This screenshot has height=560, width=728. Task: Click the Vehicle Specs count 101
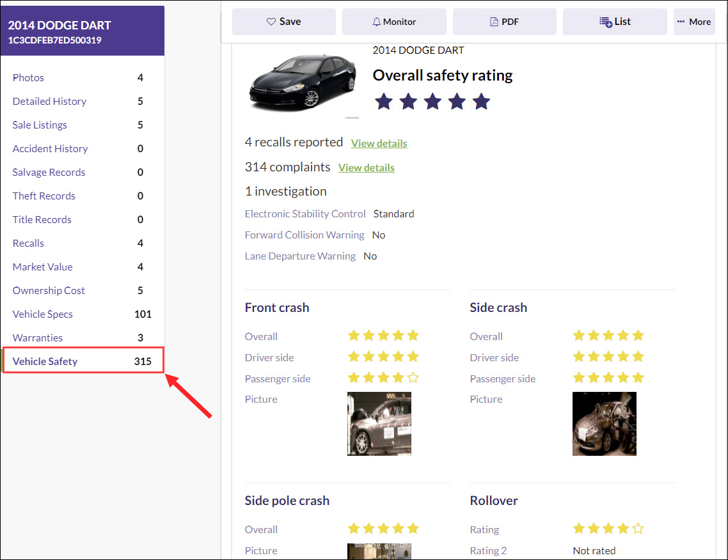click(x=143, y=314)
